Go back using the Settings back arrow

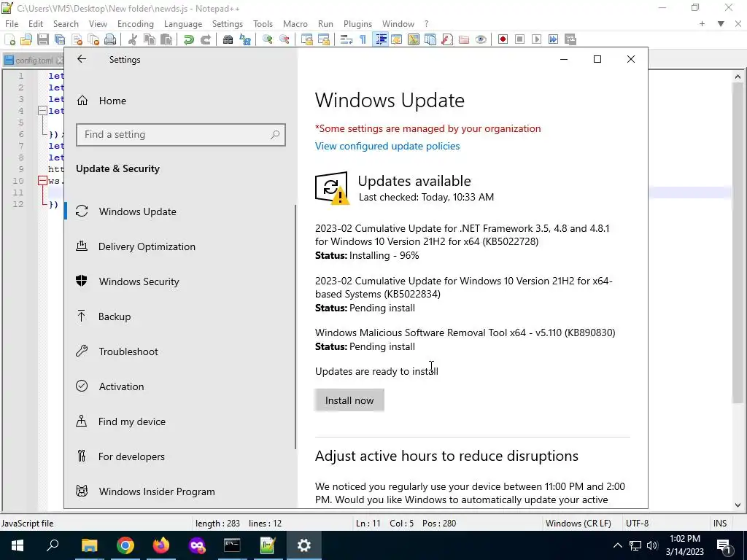(x=82, y=59)
